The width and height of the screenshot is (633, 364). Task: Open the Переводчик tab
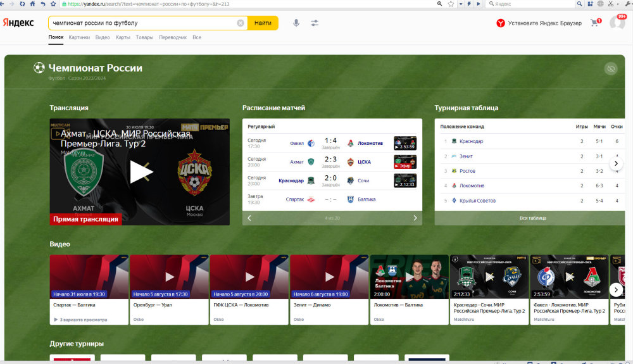173,37
